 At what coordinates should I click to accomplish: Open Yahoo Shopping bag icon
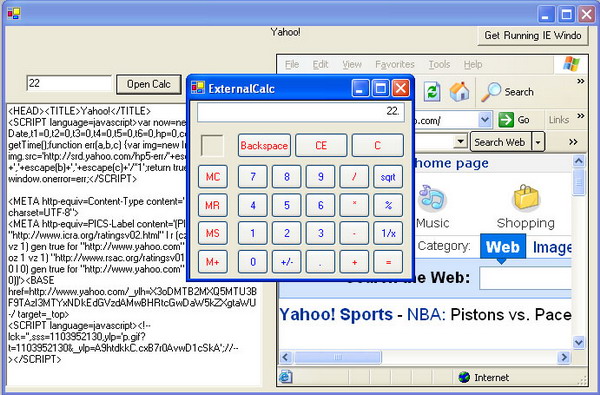pyautogui.click(x=526, y=198)
